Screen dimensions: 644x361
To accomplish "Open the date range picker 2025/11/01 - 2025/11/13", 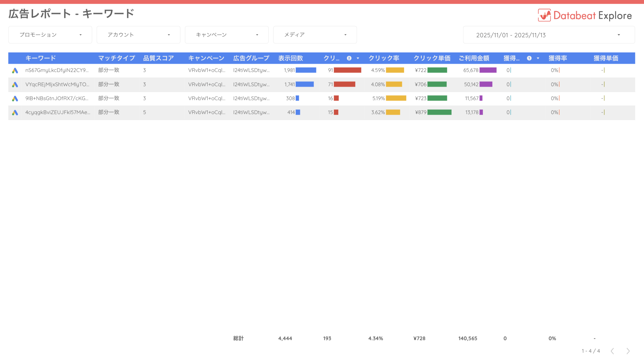I will [549, 35].
